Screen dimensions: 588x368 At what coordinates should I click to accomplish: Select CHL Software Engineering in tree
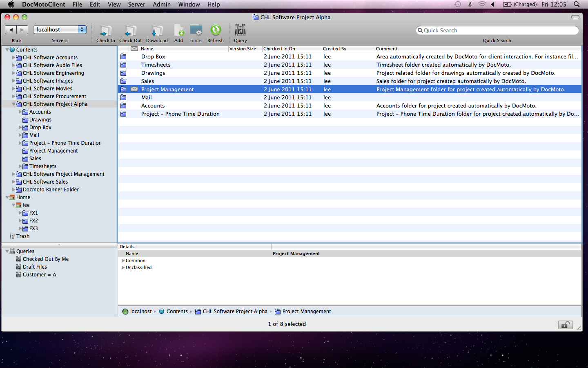pos(53,73)
